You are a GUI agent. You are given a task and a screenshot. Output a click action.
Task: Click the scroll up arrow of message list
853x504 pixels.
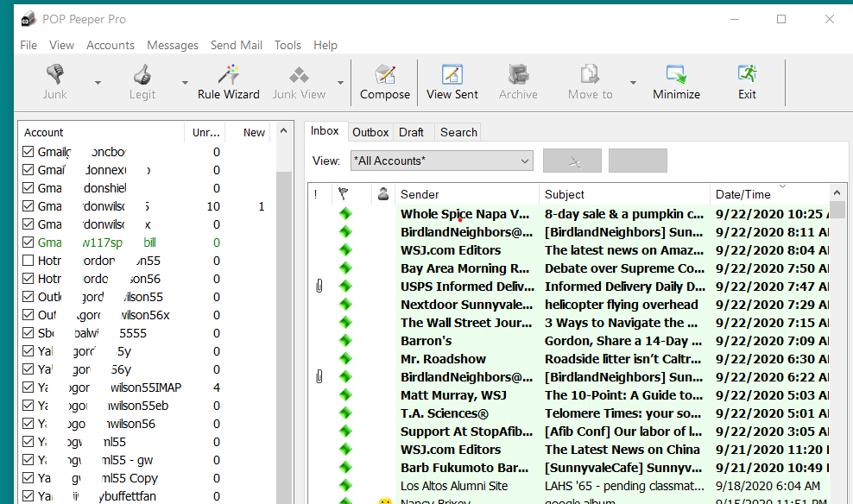point(837,192)
